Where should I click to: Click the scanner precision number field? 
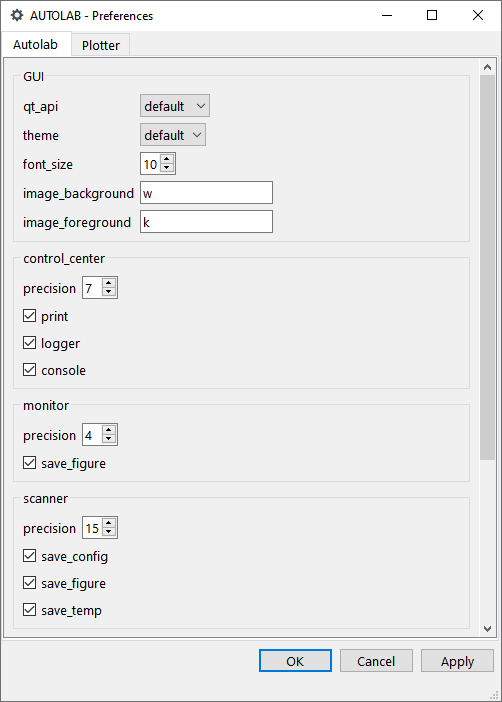(92, 528)
